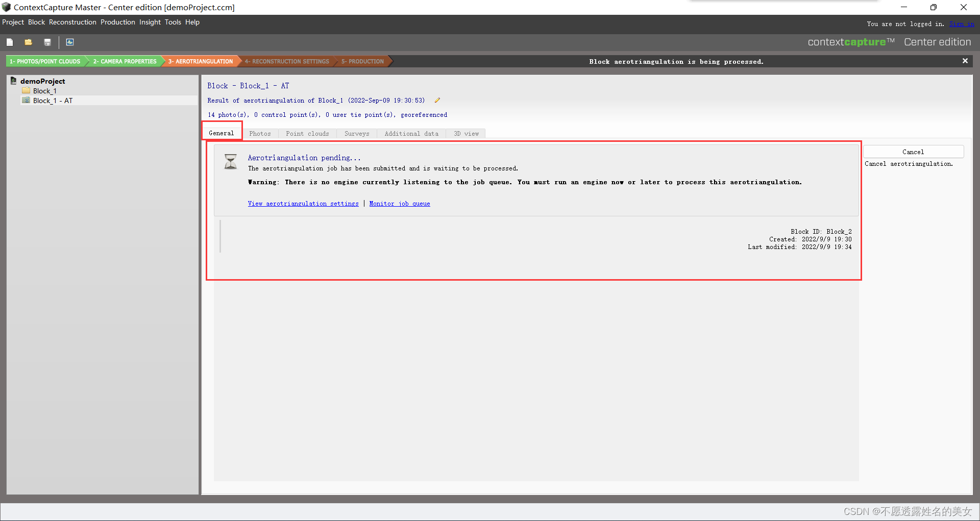
Task: Open the job queue monitor toolbar icon
Action: [x=70, y=42]
